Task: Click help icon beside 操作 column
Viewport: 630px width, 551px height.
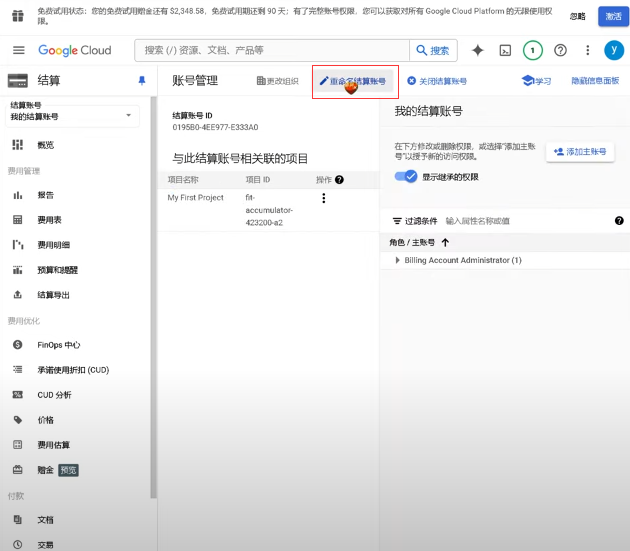Action: (x=339, y=180)
